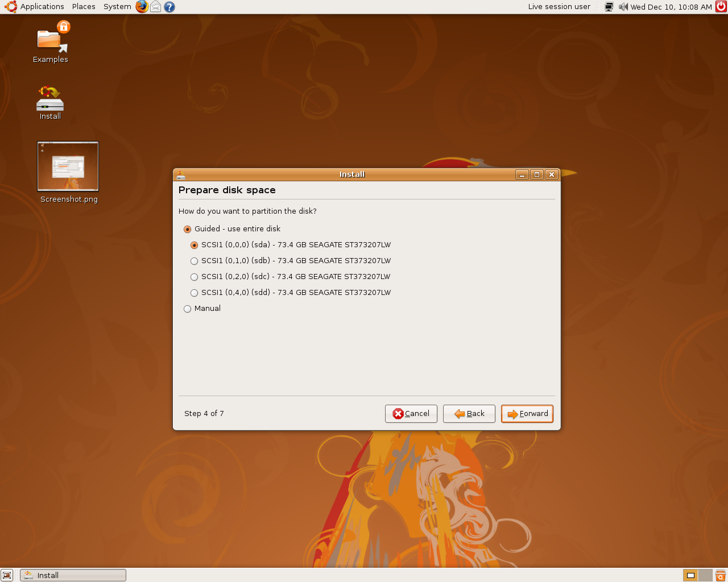728x582 pixels.
Task: Select the Install desktop launcher icon
Action: tap(50, 103)
